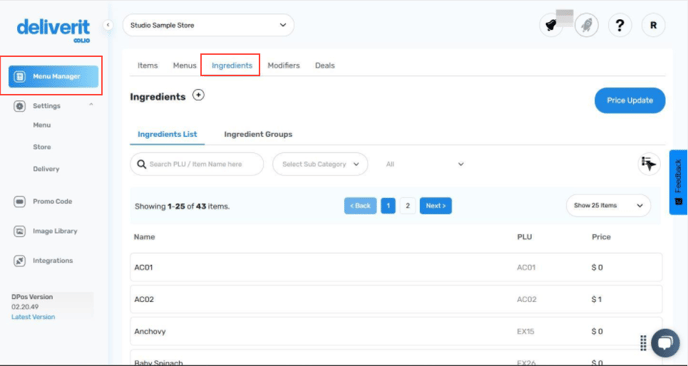Open the Ingredient Groups sub-tab
Screen dimensions: 688x366
[258, 134]
